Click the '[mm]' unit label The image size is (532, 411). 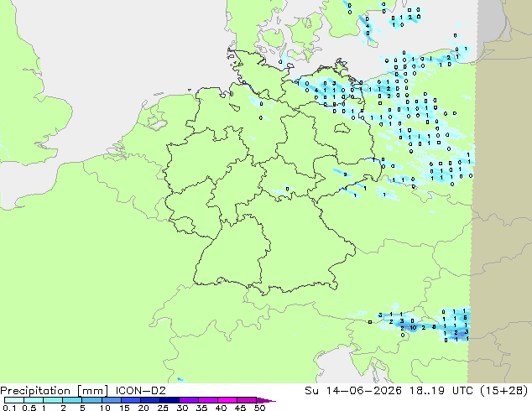tap(92, 391)
